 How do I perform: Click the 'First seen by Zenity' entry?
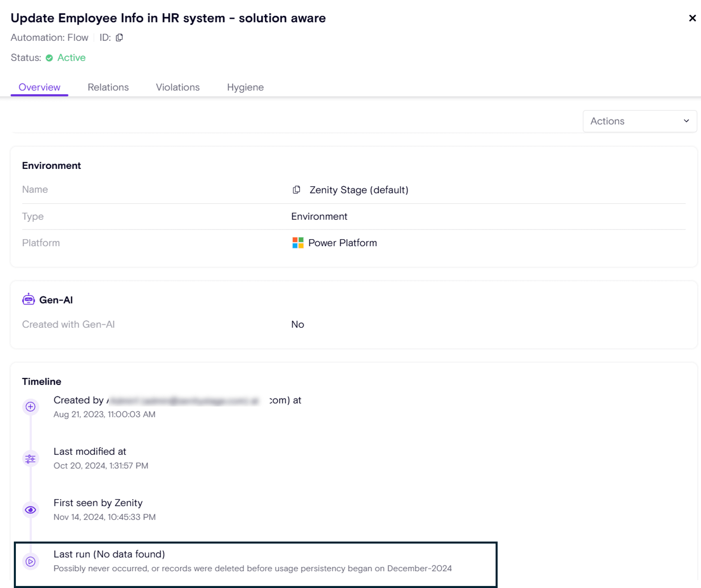[98, 503]
